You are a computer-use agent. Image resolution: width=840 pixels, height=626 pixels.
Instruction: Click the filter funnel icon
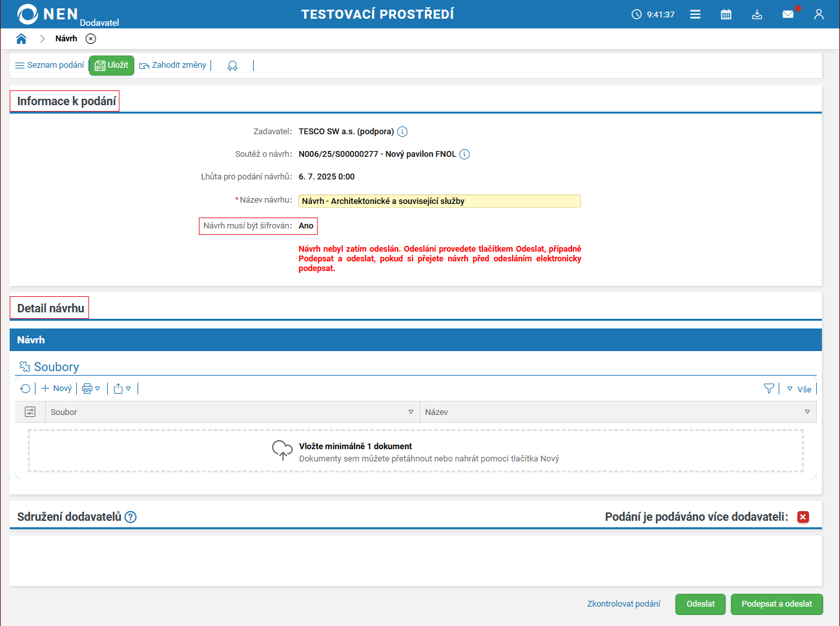769,389
